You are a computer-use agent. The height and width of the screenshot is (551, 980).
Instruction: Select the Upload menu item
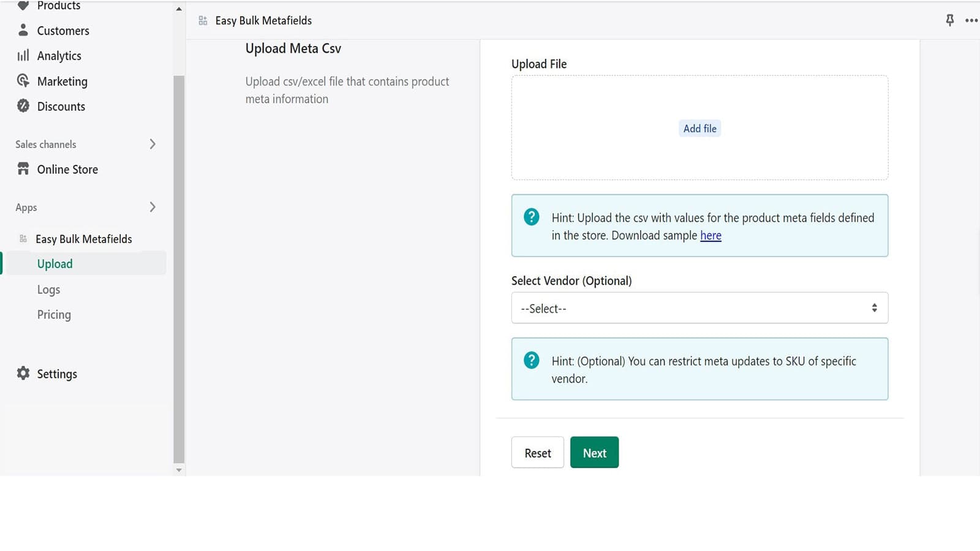coord(55,263)
